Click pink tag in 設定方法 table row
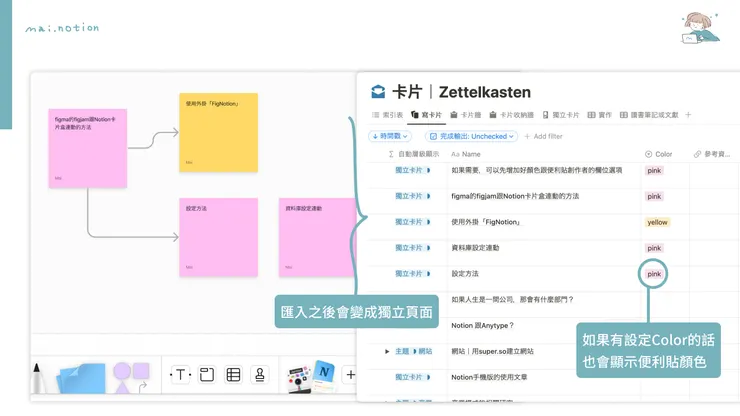This screenshot has height=416, width=740. (x=654, y=274)
